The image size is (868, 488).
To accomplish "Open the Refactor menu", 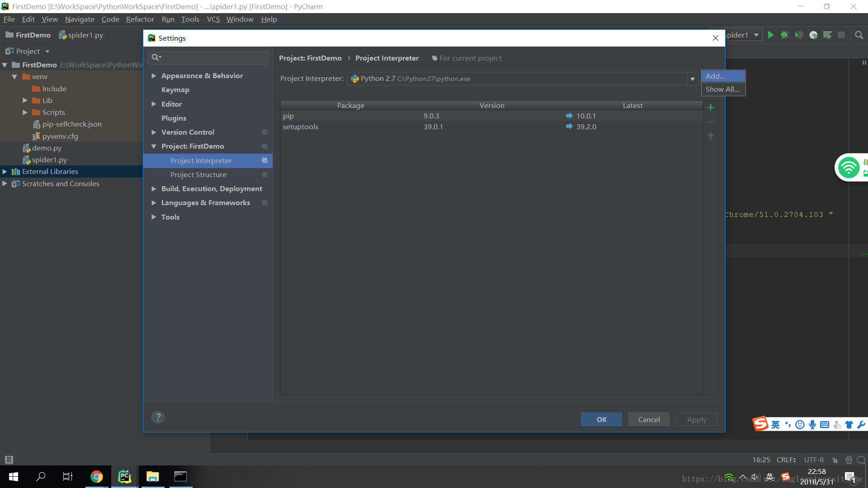I will point(140,19).
